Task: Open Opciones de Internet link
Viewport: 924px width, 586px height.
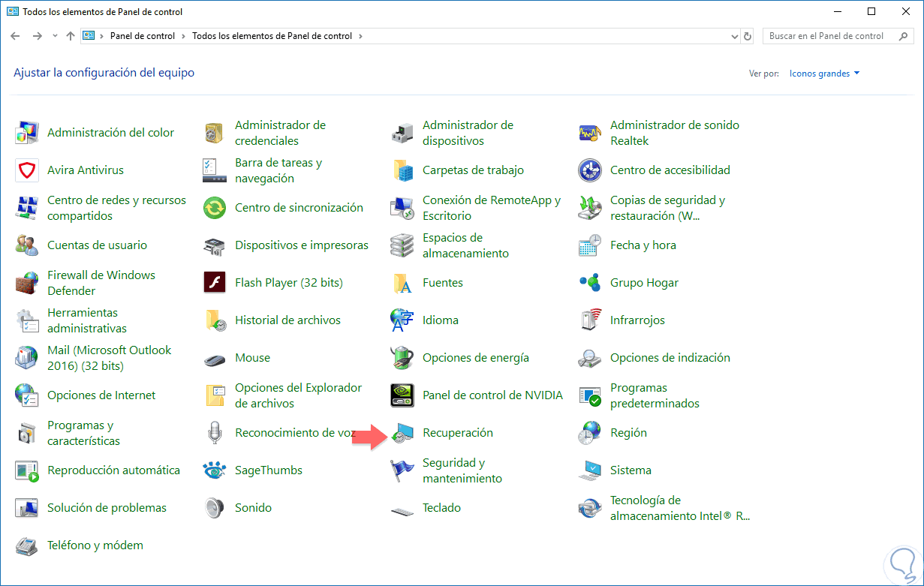Action: point(101,395)
